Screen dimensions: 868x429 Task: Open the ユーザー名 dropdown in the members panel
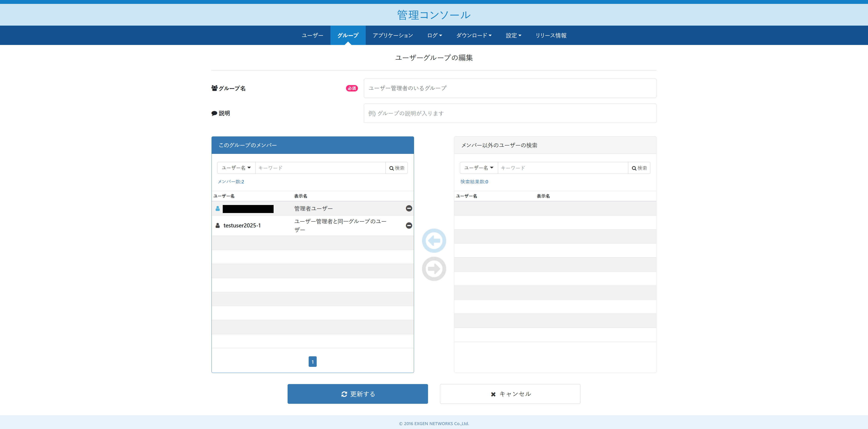236,168
